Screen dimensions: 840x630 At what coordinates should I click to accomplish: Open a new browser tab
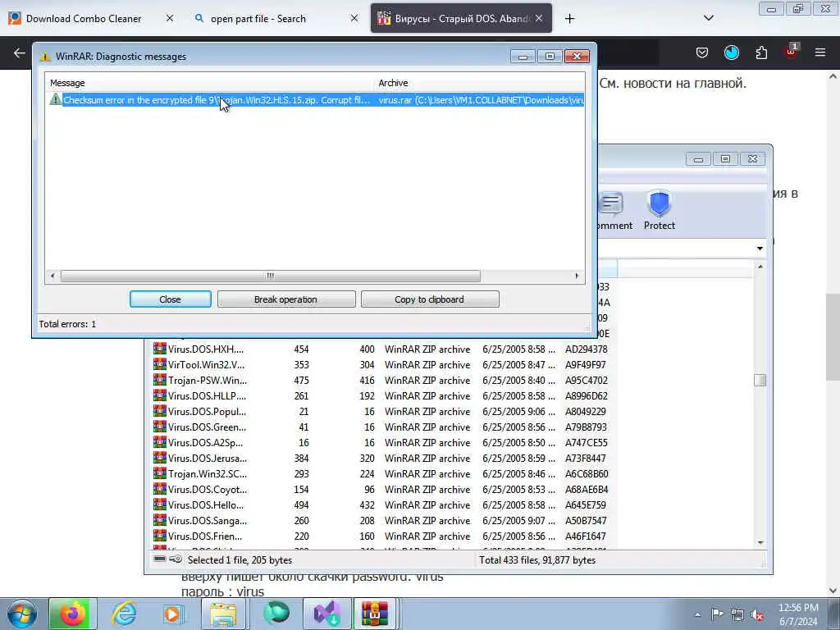click(x=569, y=18)
